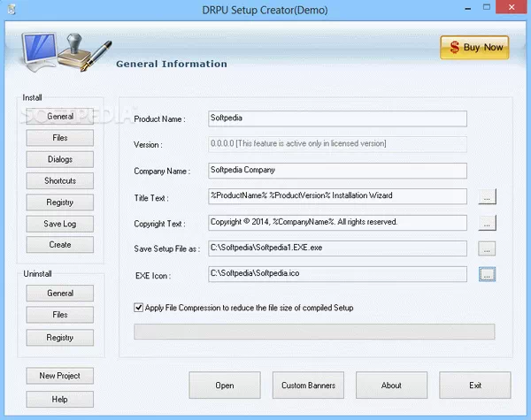Minimize the DRPU Setup Creator window

tap(468, 8)
